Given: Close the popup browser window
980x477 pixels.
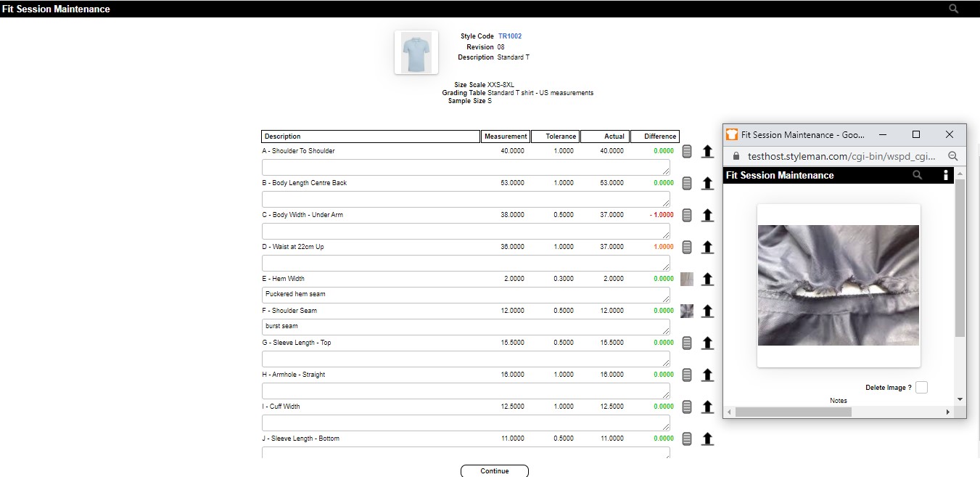Looking at the screenshot, I should [x=950, y=134].
